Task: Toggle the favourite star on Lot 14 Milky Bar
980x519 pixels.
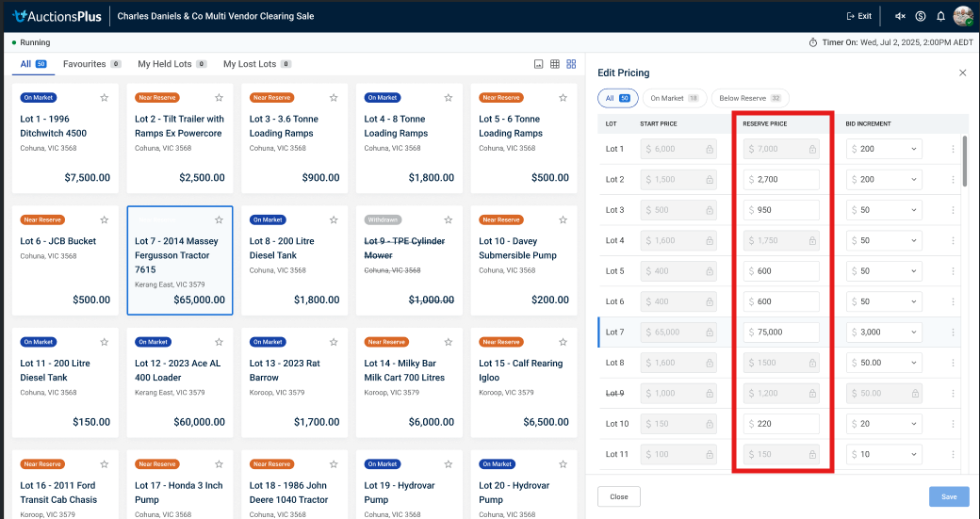Action: (x=449, y=342)
